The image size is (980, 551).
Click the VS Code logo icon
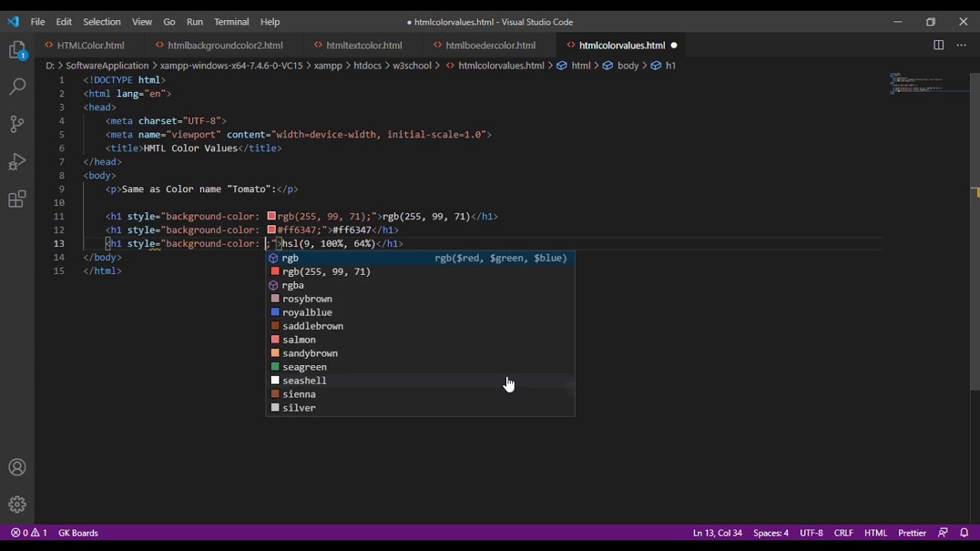coord(13,21)
